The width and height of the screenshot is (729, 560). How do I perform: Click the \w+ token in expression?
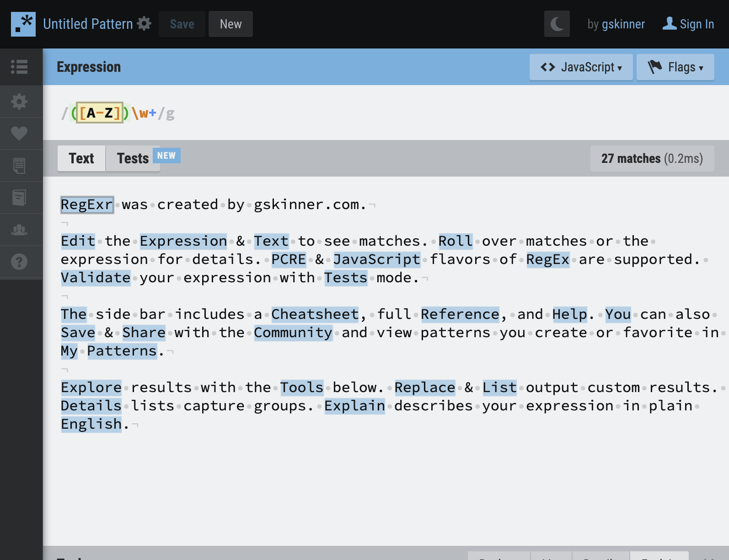(144, 113)
